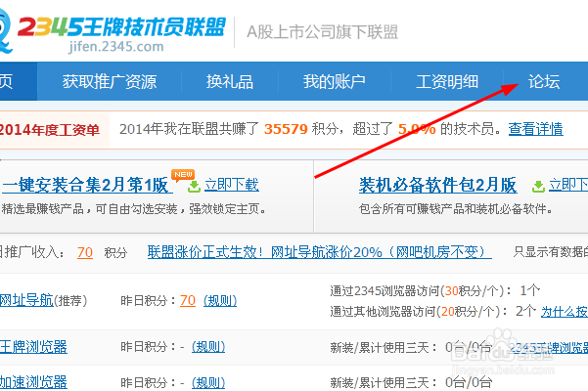
Task: Click the 2014年度工资单 label
Action: [50, 130]
